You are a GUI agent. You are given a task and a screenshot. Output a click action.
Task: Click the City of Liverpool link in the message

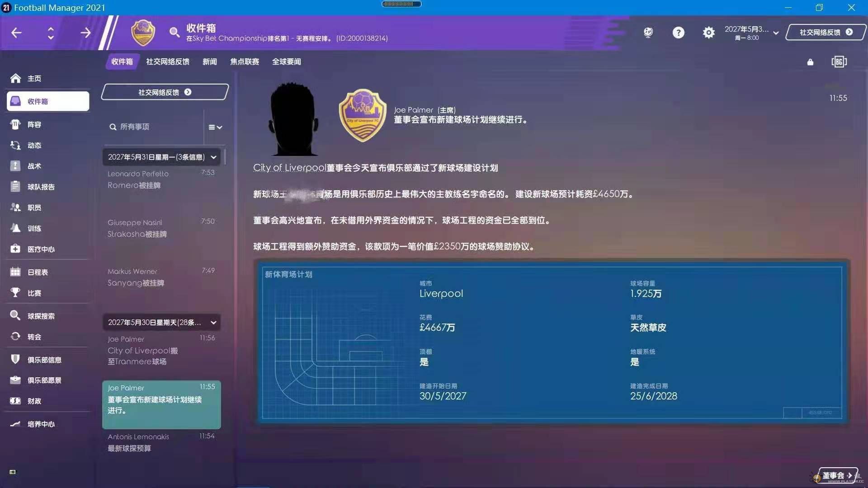289,168
